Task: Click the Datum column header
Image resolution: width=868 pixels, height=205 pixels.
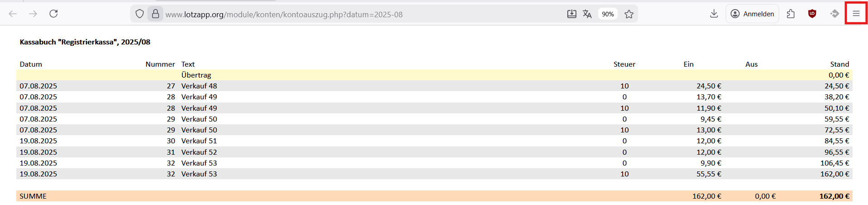Action: (31, 64)
